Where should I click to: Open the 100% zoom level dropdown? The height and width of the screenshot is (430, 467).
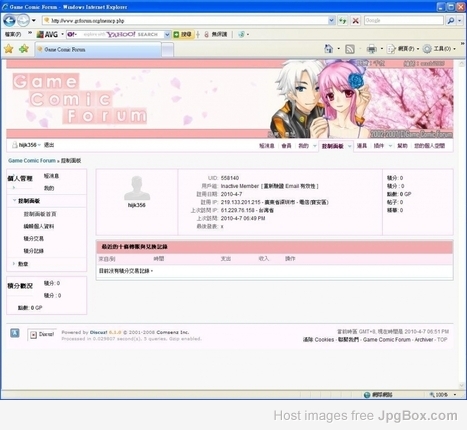455,395
